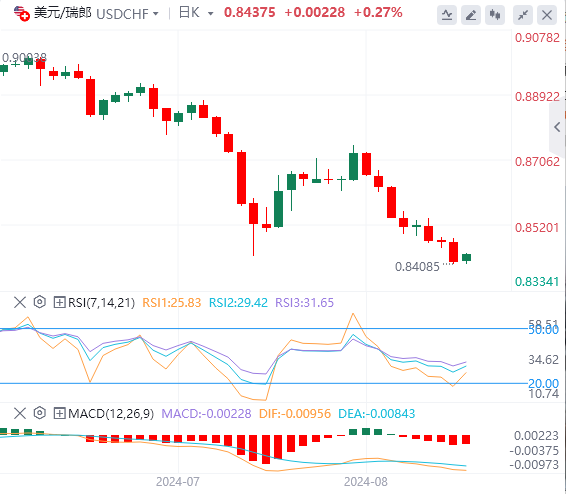566x494 pixels.
Task: Click the DIF:-0.00956 value
Action: point(295,413)
